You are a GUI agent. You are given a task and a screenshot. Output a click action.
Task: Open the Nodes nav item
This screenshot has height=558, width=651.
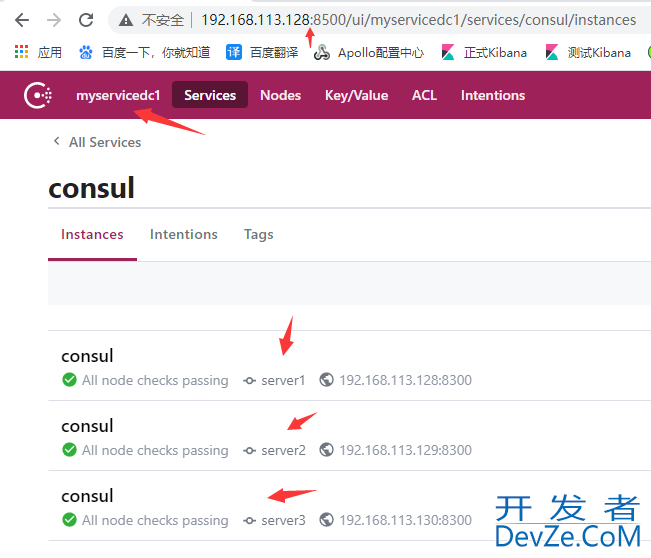280,95
